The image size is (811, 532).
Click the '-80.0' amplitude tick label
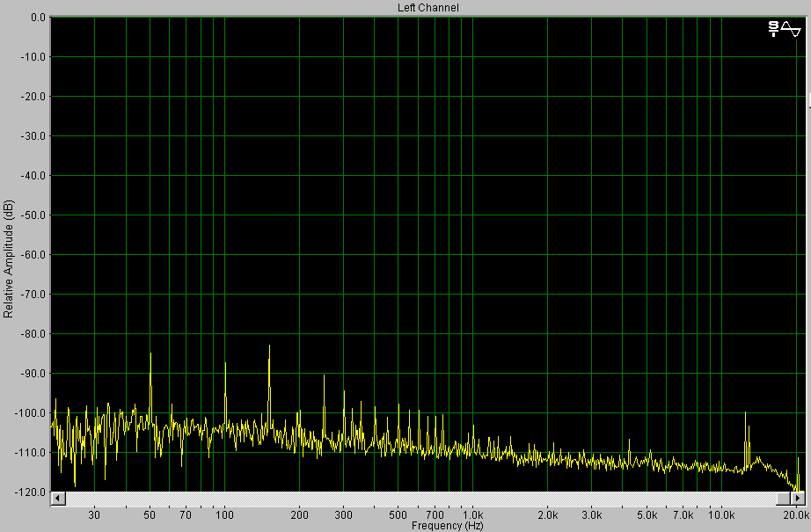33,334
